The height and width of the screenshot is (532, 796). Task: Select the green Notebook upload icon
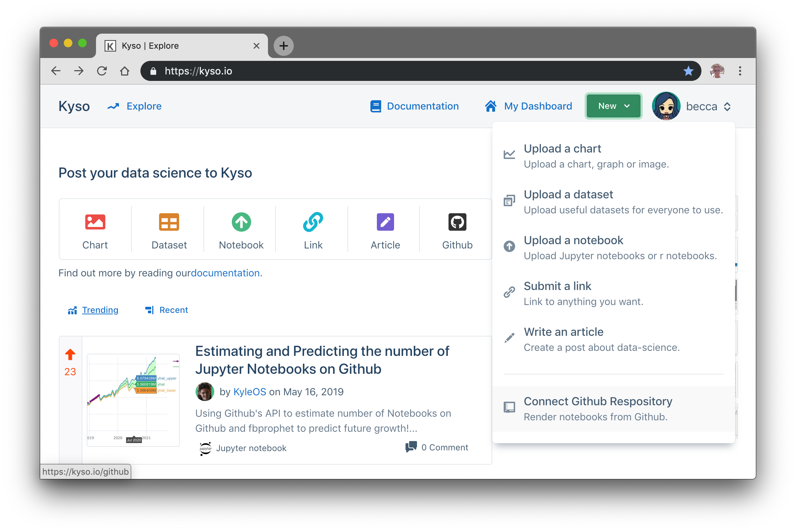[241, 222]
